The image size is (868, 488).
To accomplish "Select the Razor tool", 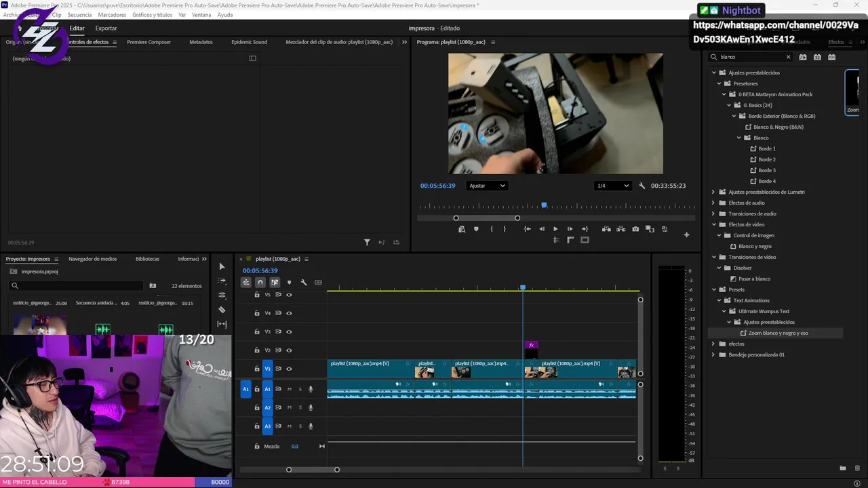I will click(x=222, y=310).
